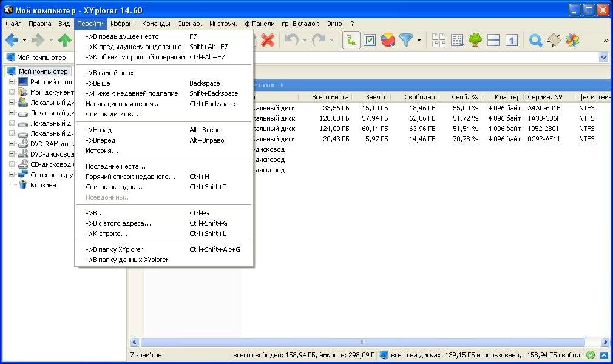
Task: Open the filter funnel dropdown arrow
Action: (419, 40)
